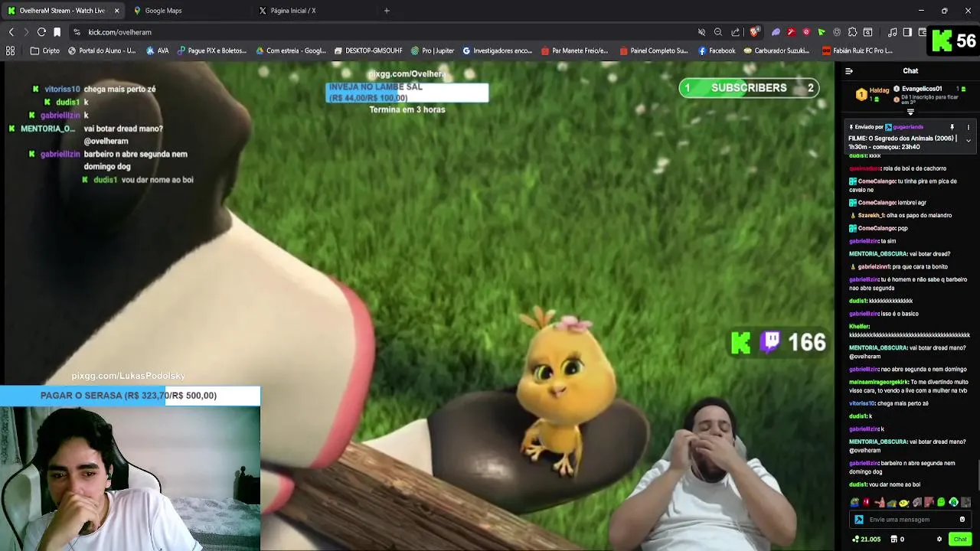Open chat settings gear icon
Viewport: 980px width, 551px height.
point(939,540)
